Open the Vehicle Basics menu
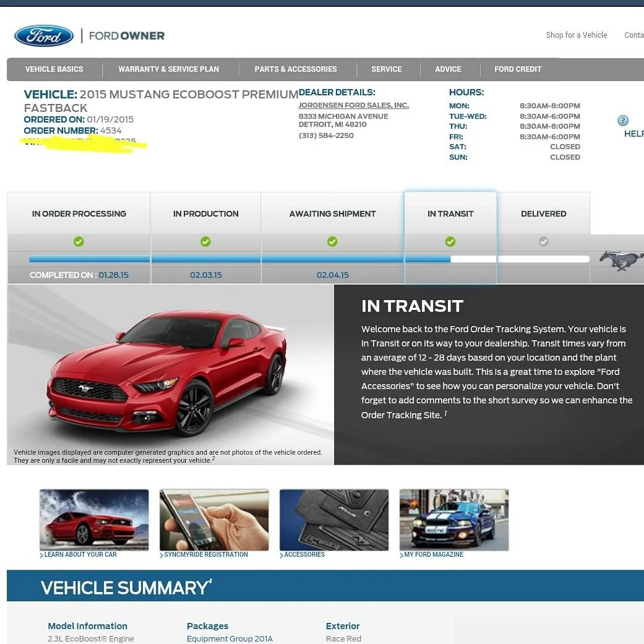644x644 pixels. [x=54, y=69]
